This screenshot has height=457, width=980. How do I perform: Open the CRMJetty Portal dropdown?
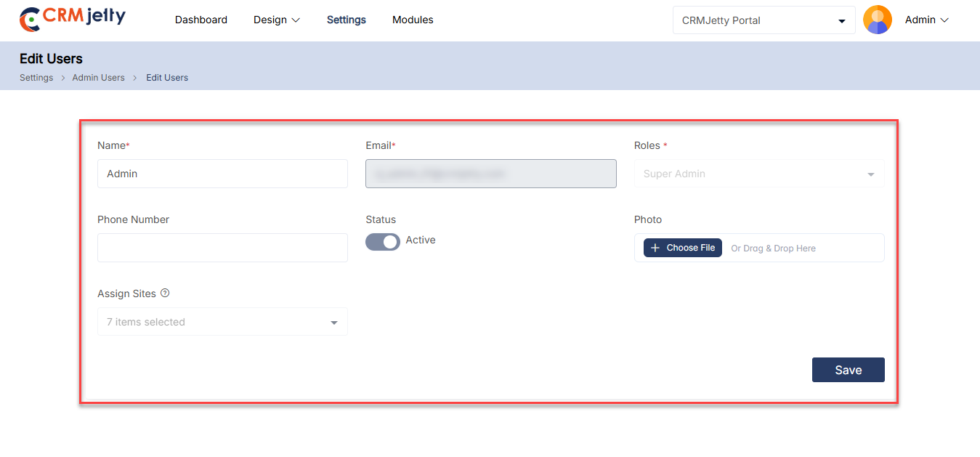(x=764, y=20)
